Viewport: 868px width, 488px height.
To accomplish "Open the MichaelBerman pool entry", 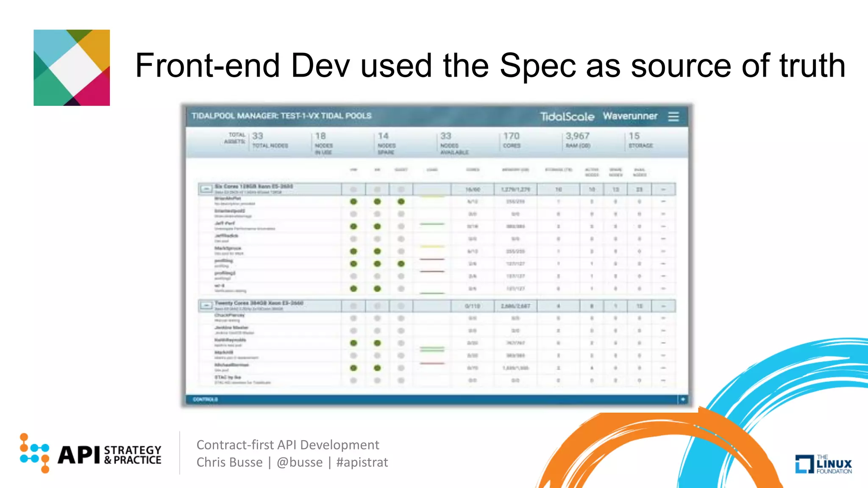I will [231, 367].
